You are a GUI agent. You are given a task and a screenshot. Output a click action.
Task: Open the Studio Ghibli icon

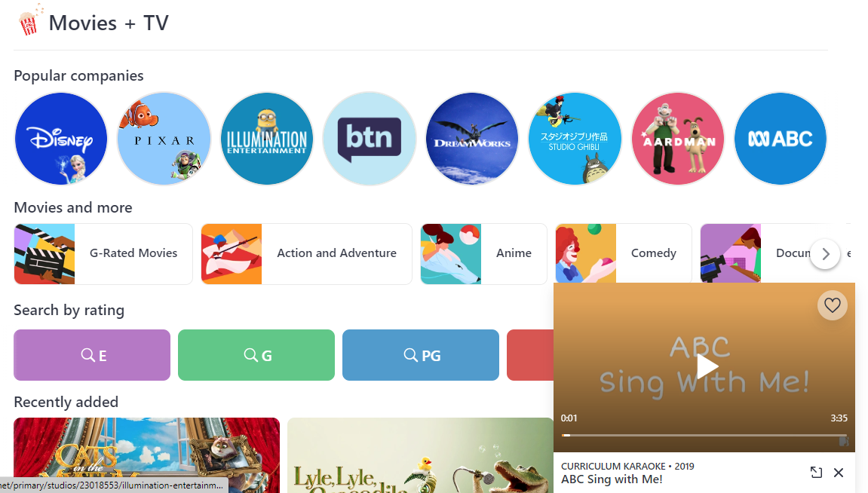click(x=575, y=139)
